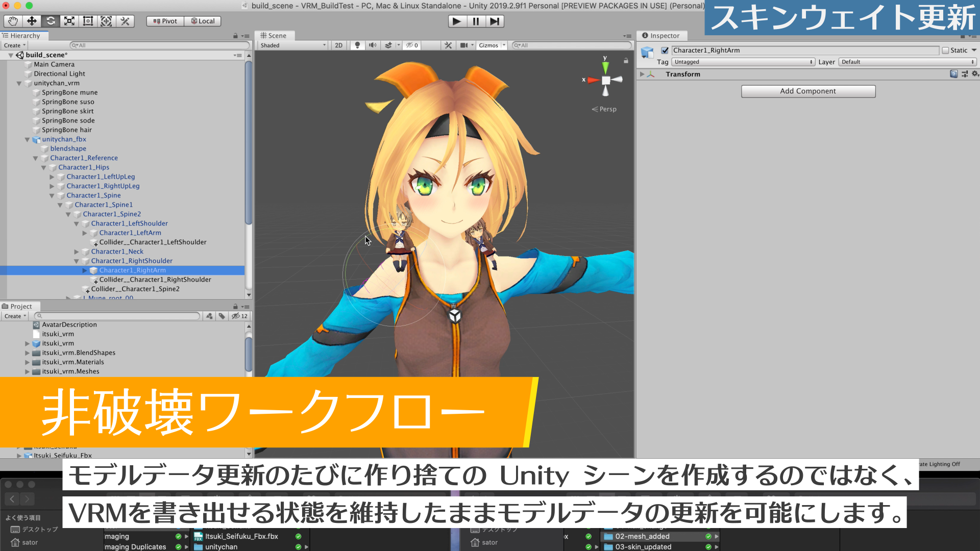
Task: Select the Rotate tool
Action: click(x=51, y=21)
